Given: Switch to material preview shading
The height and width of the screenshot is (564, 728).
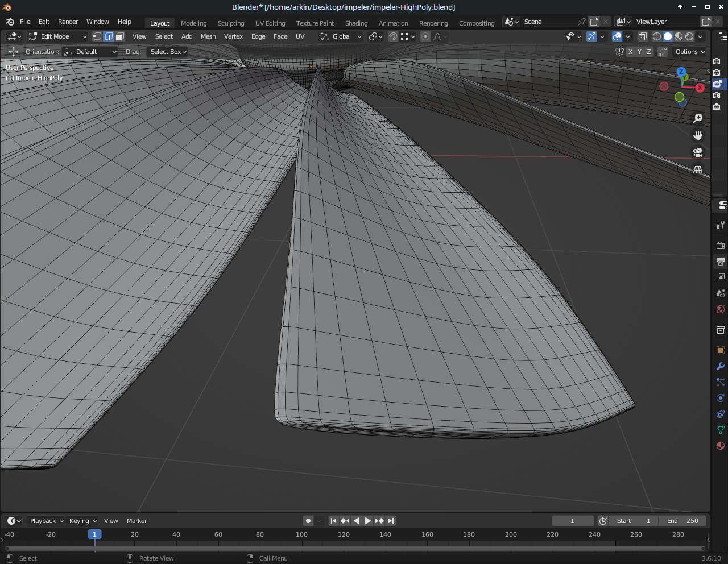Looking at the screenshot, I should (679, 36).
